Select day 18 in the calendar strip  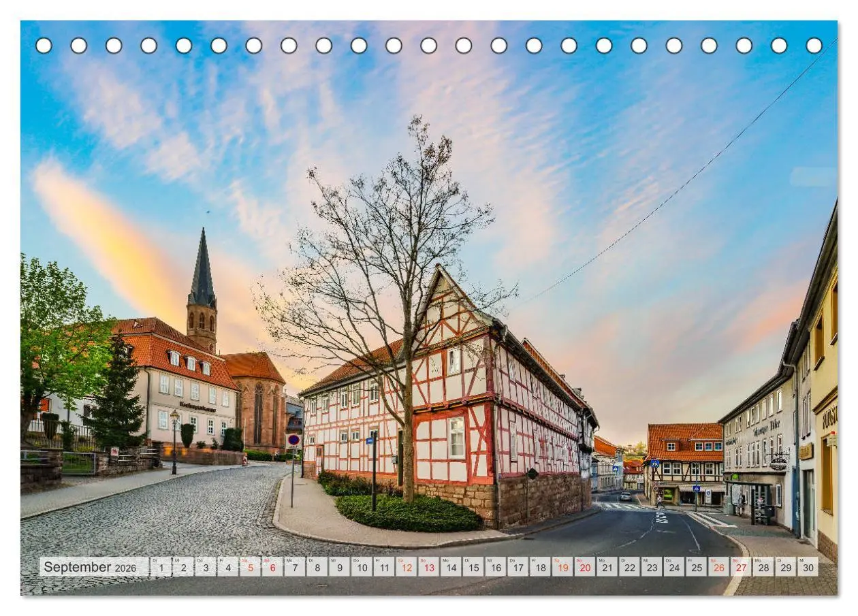point(540,567)
